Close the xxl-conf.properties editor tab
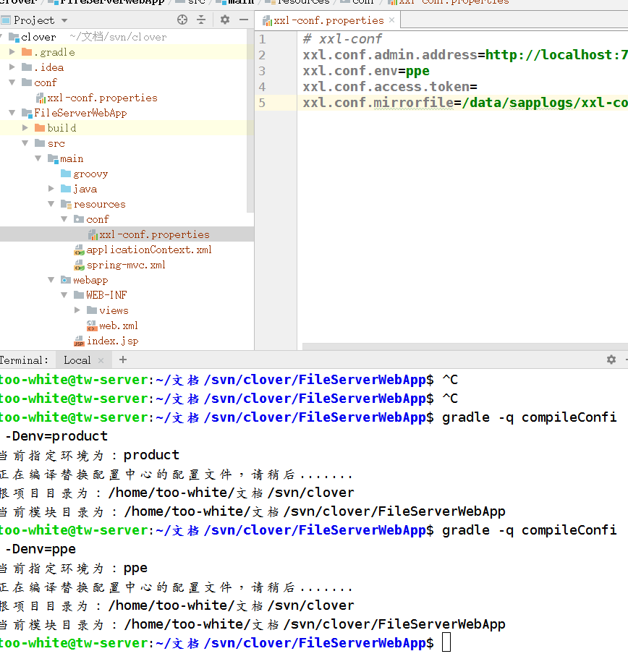The width and height of the screenshot is (628, 672). coord(391,20)
